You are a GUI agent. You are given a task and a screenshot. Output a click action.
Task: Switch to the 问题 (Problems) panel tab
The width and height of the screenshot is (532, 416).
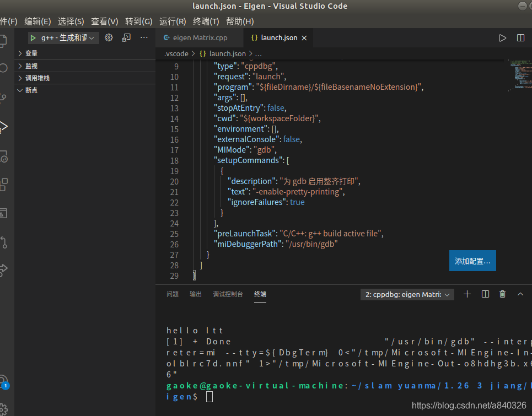coord(173,294)
